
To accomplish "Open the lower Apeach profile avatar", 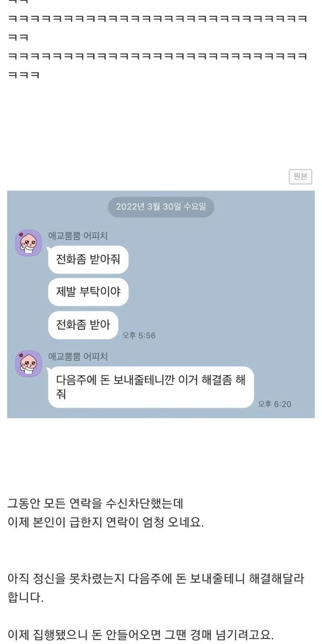I will (28, 364).
